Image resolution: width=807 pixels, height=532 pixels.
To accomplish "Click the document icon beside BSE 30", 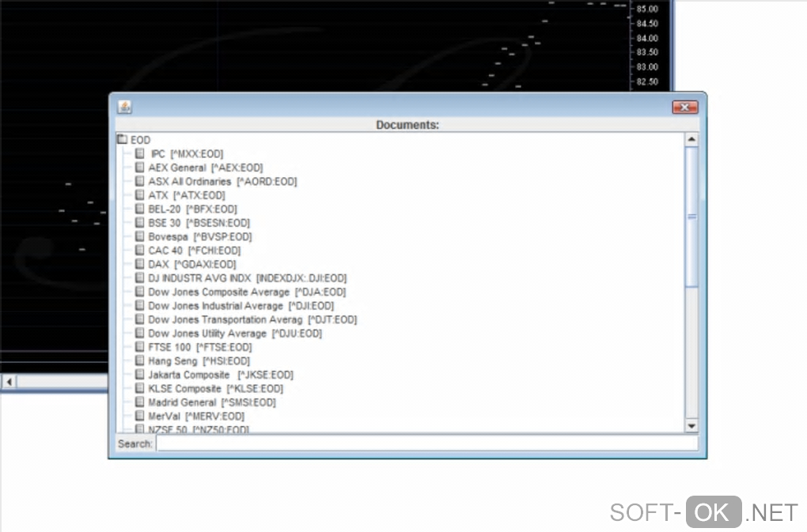I will 139,223.
